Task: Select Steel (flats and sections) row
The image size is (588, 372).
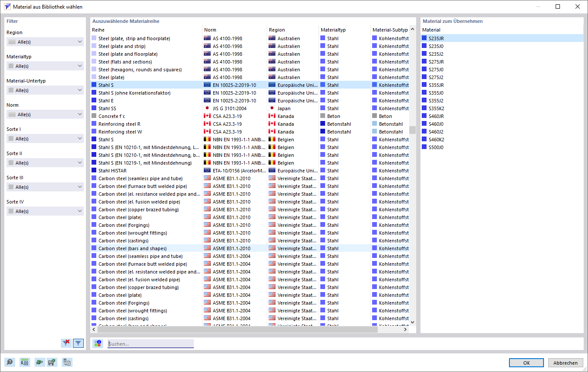Action: 250,62
